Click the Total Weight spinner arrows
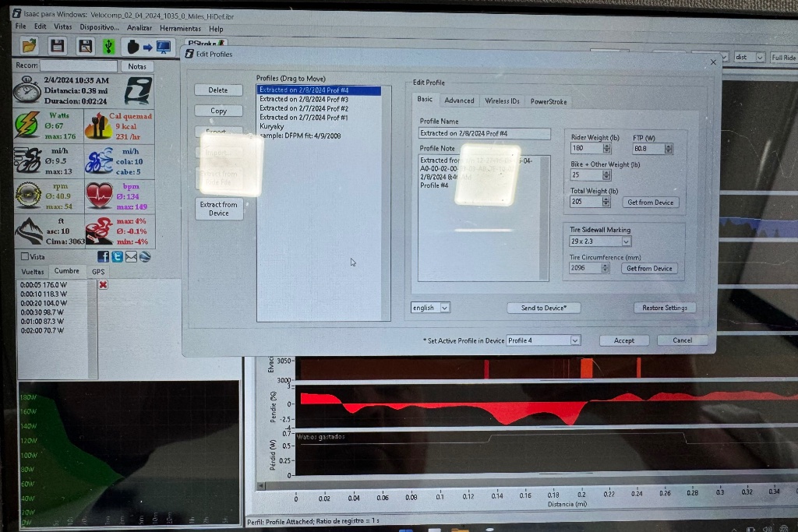Image resolution: width=798 pixels, height=532 pixels. pyautogui.click(x=606, y=202)
